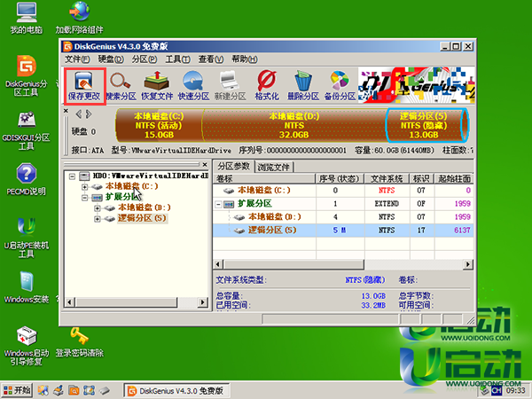Open GDISKGUI分区工具 desktop icon
Viewport: 532px width, 399px height.
(x=27, y=130)
